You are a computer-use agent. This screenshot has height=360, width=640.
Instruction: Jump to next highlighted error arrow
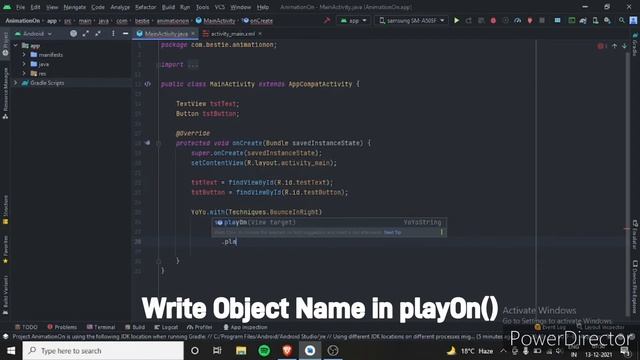click(624, 46)
